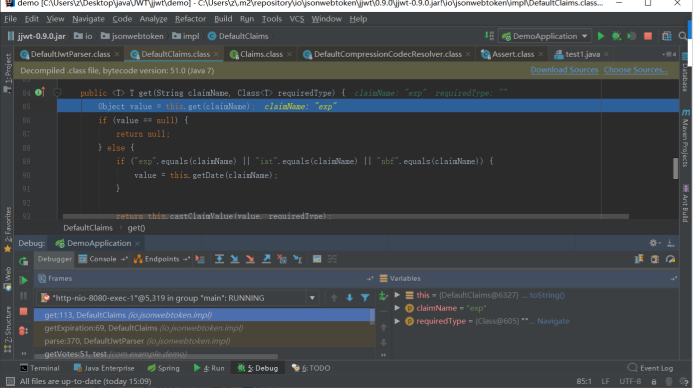This screenshot has width=693, height=388.
Task: Click jsonwebtoken breadcrumb in navigation bar
Action: [x=132, y=36]
